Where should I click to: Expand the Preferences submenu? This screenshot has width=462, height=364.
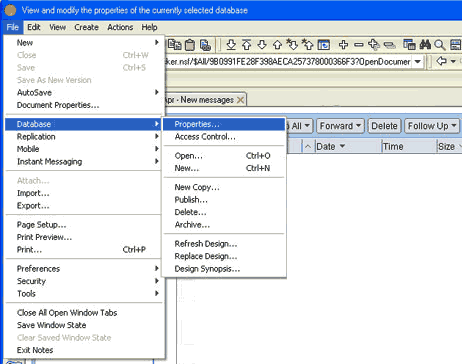[x=157, y=268]
